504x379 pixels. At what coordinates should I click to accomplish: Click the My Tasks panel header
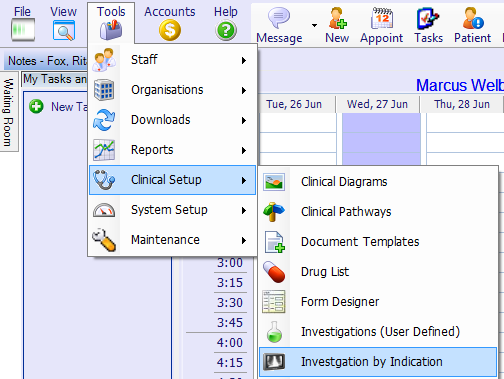point(55,79)
